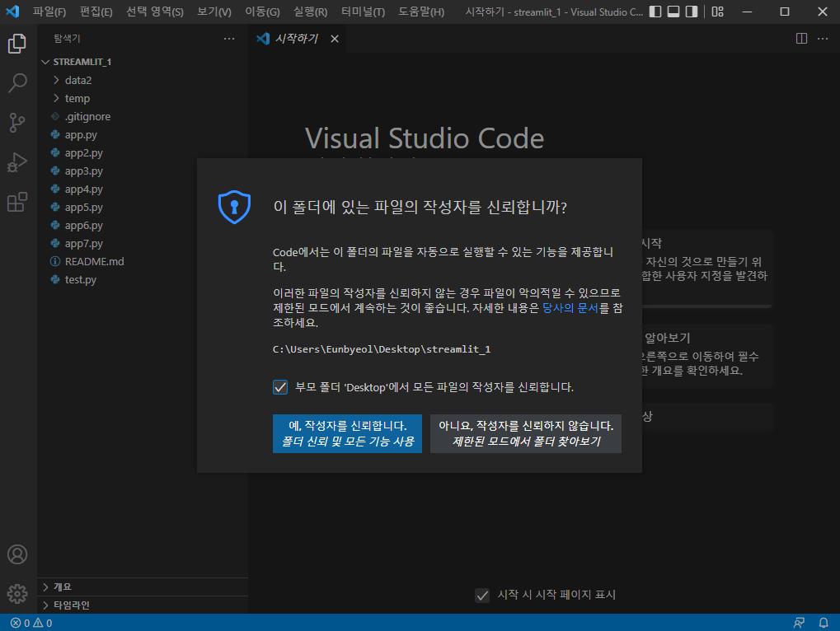Click the info icon beside README.md
The width and height of the screenshot is (840, 631).
(54, 261)
